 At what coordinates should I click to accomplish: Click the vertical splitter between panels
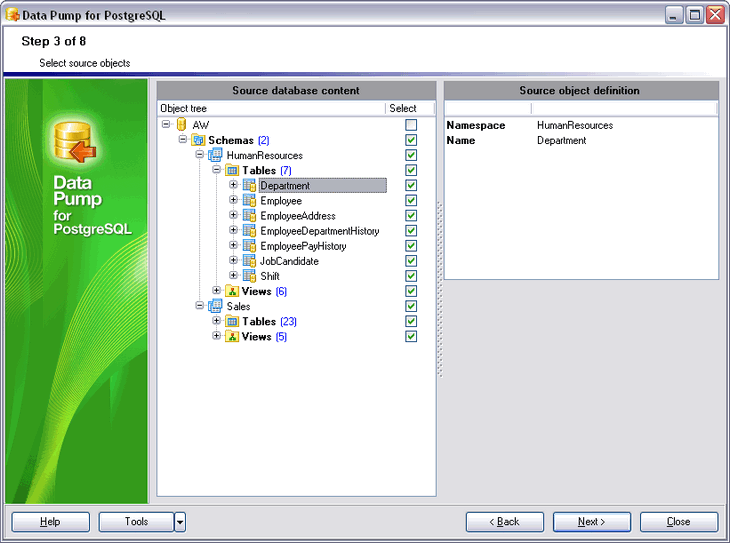click(x=439, y=290)
